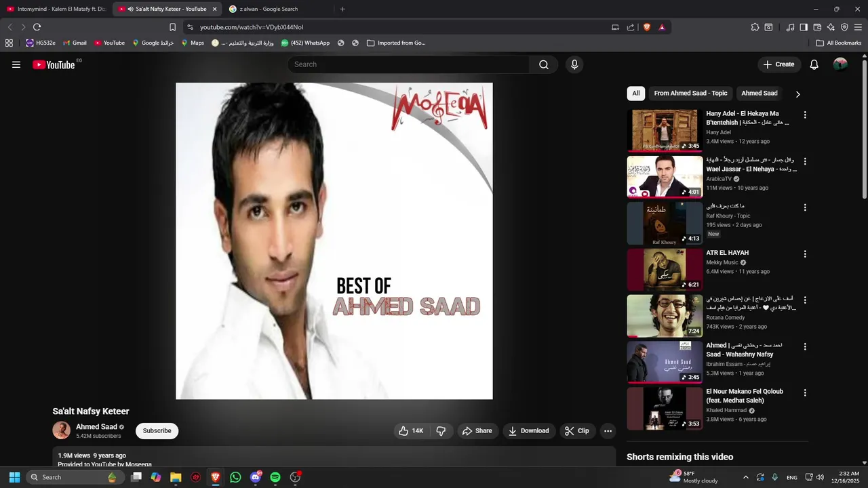Reload the page in browser toolbar
The height and width of the screenshot is (488, 868).
pyautogui.click(x=37, y=27)
